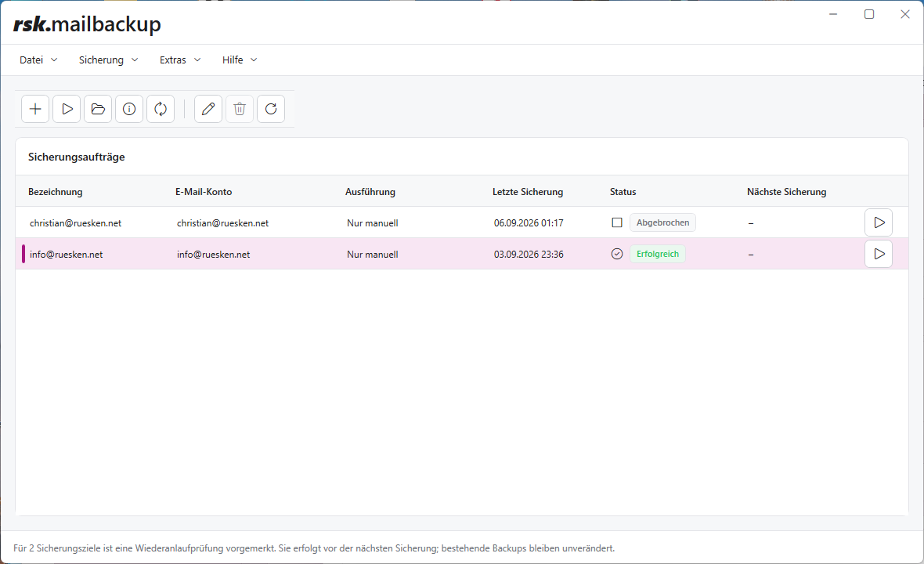Show job information with the info icon

click(129, 109)
